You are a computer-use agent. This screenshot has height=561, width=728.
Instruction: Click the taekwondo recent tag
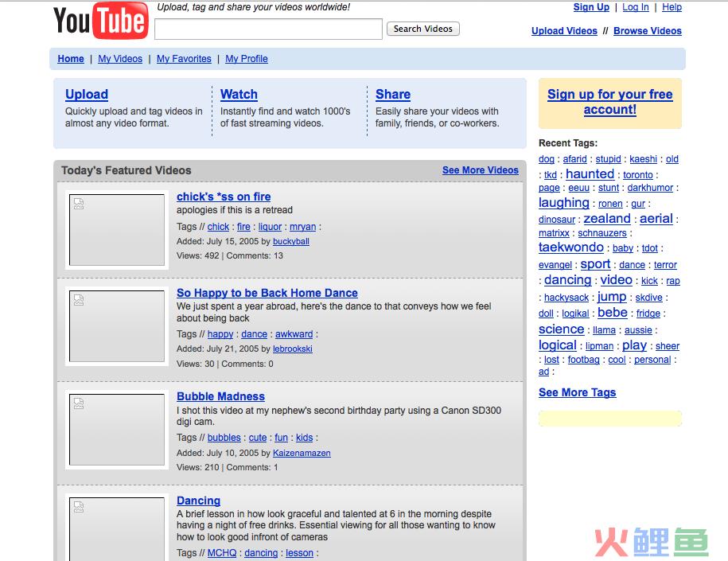pyautogui.click(x=571, y=247)
